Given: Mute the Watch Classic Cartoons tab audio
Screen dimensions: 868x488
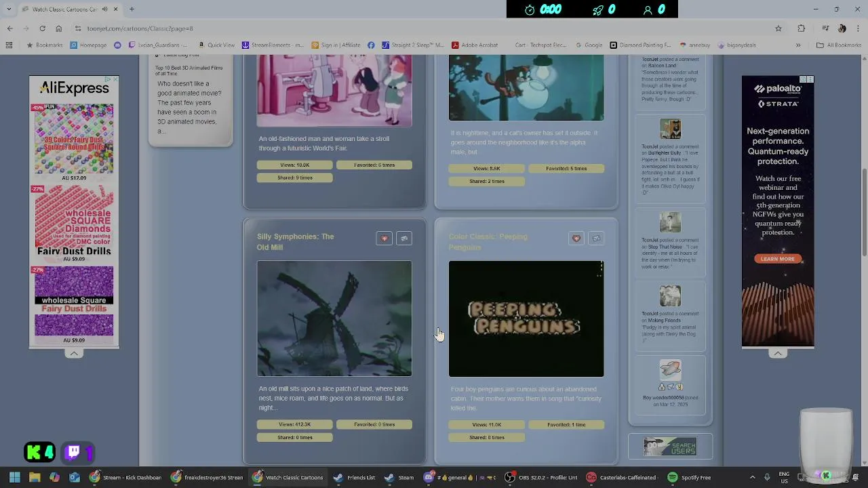Looking at the screenshot, I should click(x=105, y=9).
